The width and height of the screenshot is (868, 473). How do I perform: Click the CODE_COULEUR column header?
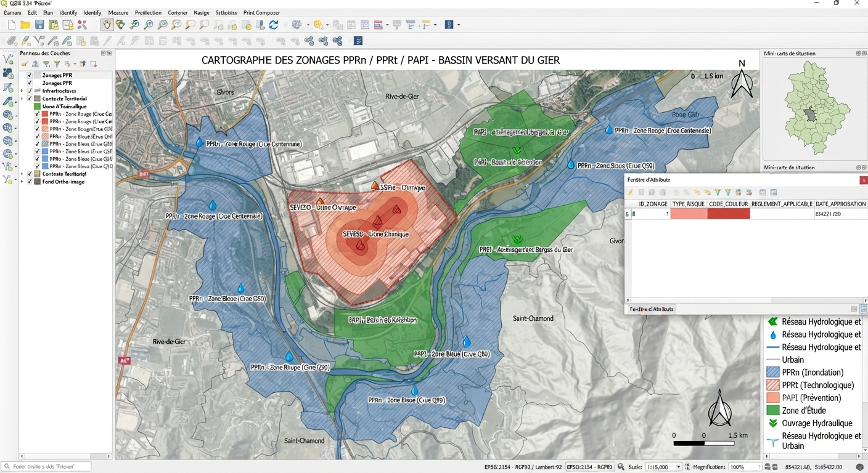[x=729, y=204]
